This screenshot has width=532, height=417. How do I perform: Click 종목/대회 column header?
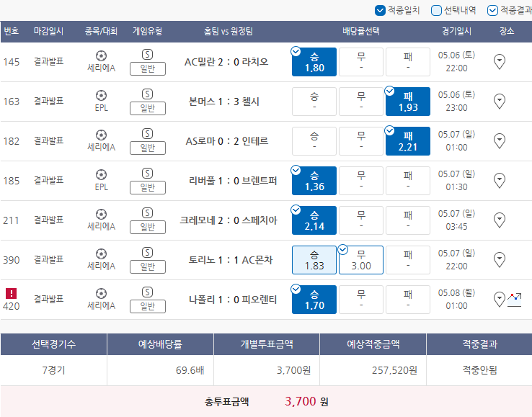[x=101, y=32]
